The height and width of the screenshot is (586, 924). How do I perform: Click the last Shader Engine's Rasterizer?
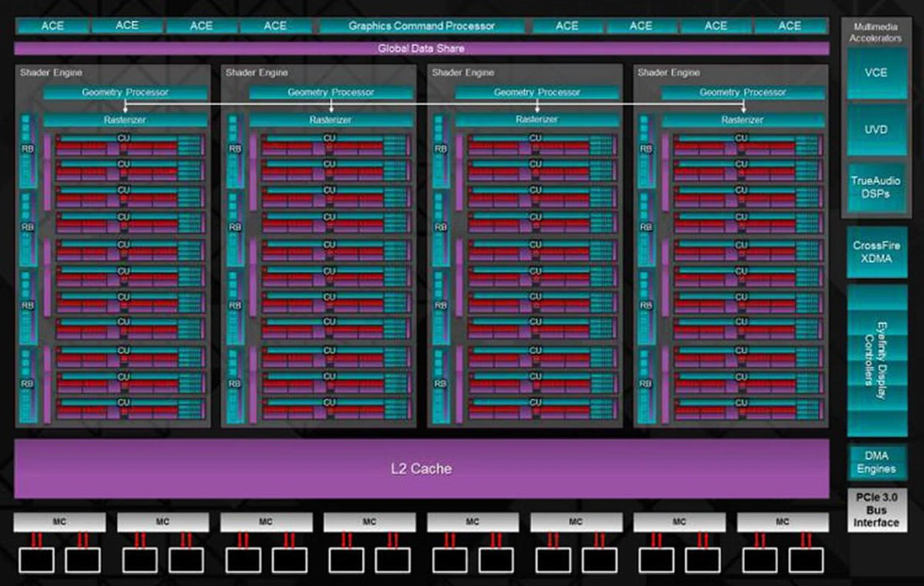point(743,120)
